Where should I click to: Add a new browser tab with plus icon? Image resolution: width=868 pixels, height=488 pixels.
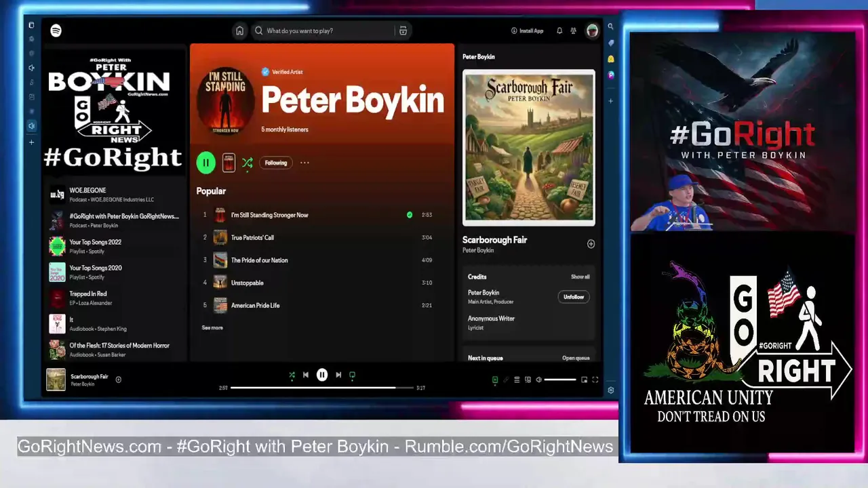[x=31, y=142]
